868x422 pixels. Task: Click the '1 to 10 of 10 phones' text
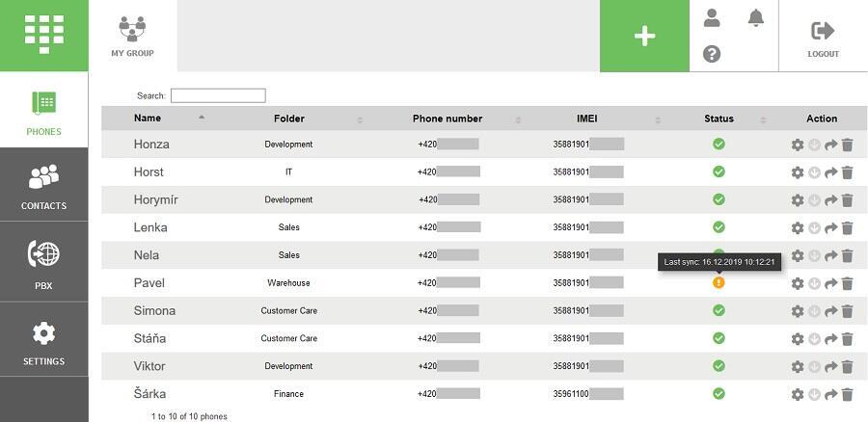coord(189,416)
